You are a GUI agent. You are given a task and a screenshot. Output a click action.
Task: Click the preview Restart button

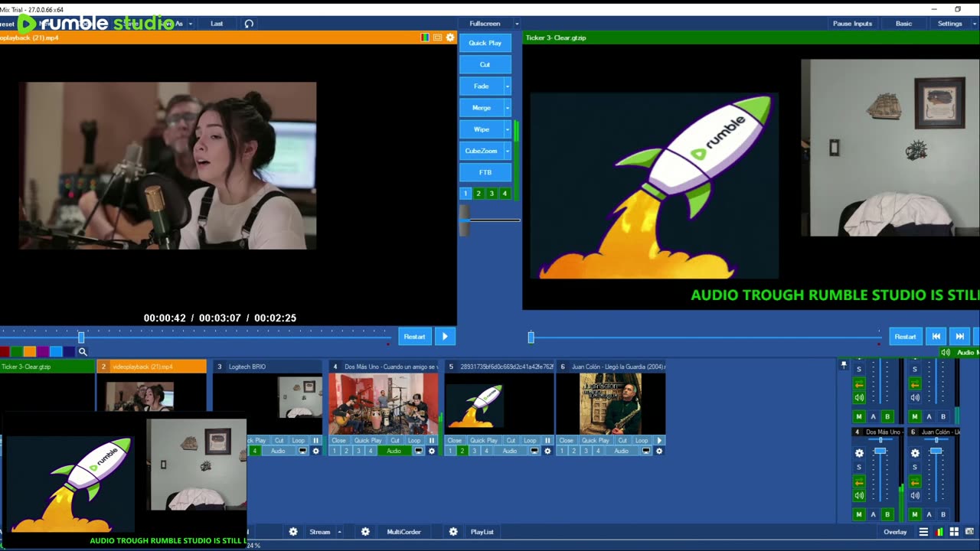(414, 337)
